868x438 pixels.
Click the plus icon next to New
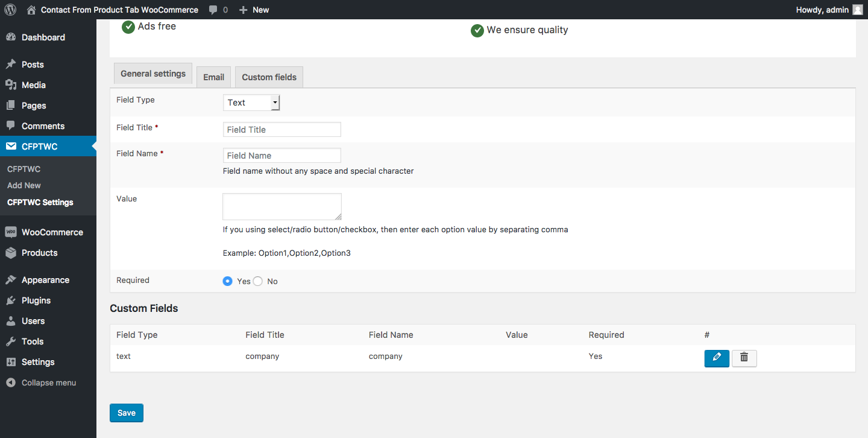tap(244, 10)
